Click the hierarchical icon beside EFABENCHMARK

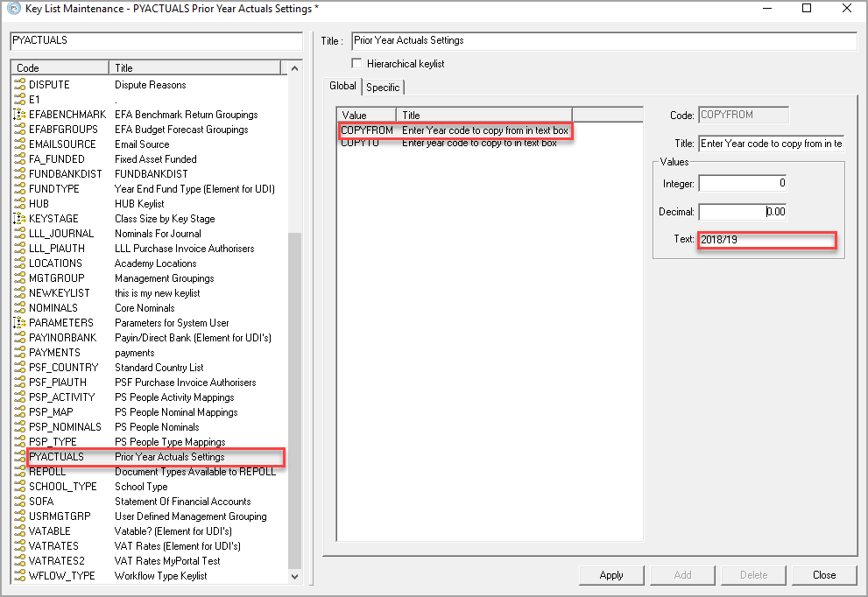click(20, 115)
